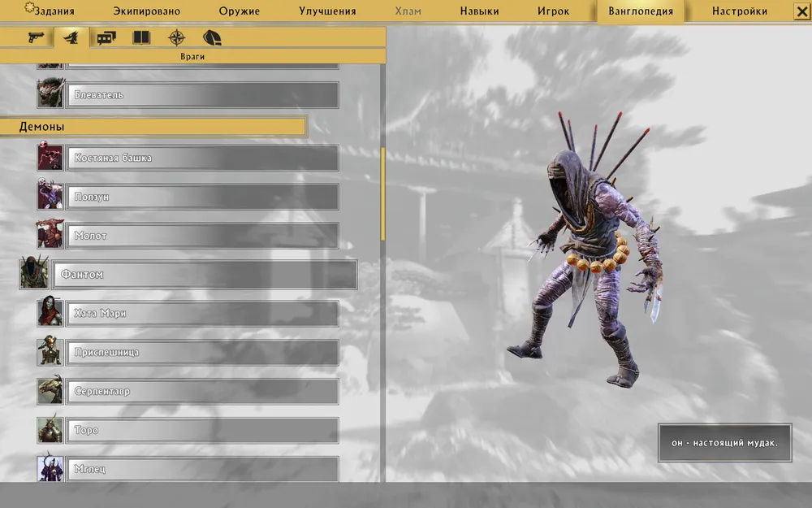Select the compass rose category icon
Image resolution: width=812 pixels, height=508 pixels.
pos(176,37)
